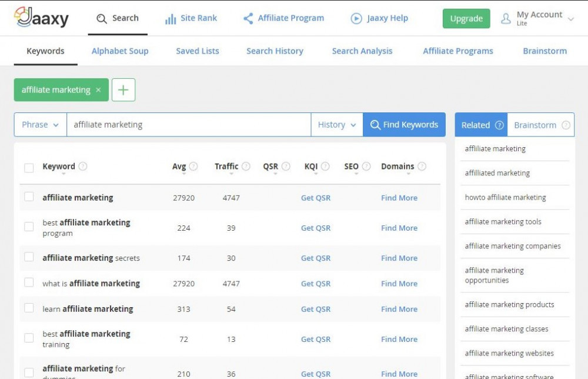
Task: Click the help icon next to Keyword column
Action: [x=83, y=166]
